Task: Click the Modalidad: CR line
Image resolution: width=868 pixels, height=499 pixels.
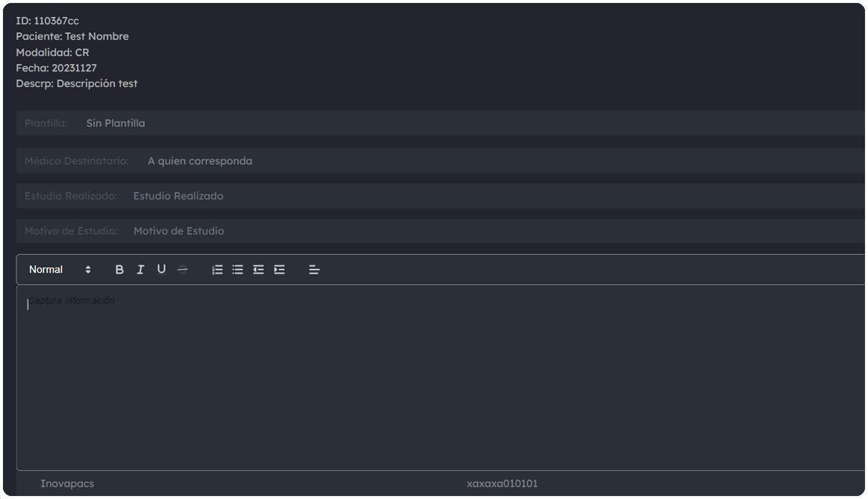Action: [52, 52]
